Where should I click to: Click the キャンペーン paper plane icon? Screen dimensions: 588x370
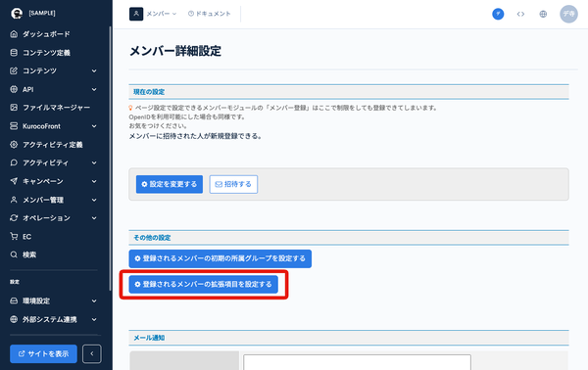pyautogui.click(x=14, y=181)
